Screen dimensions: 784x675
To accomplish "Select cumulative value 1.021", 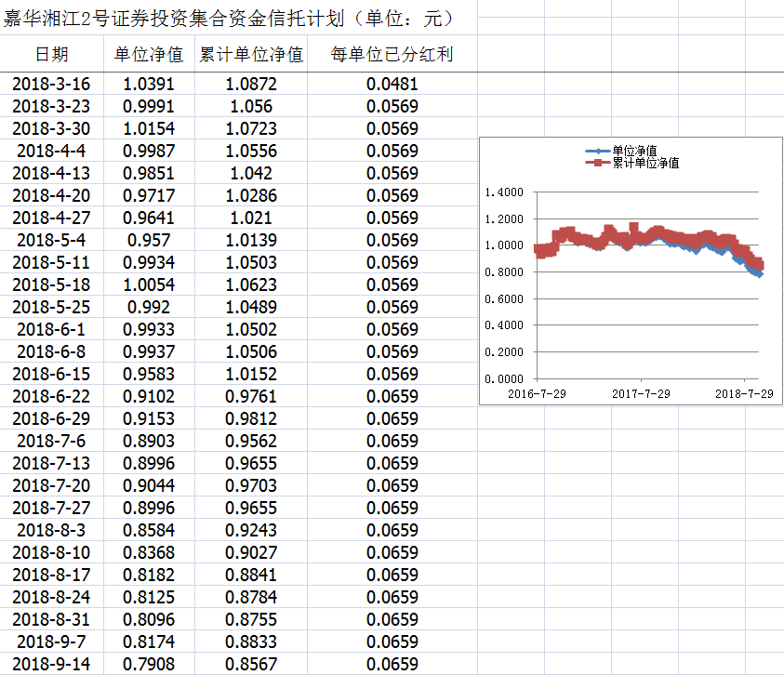I will (x=251, y=218).
